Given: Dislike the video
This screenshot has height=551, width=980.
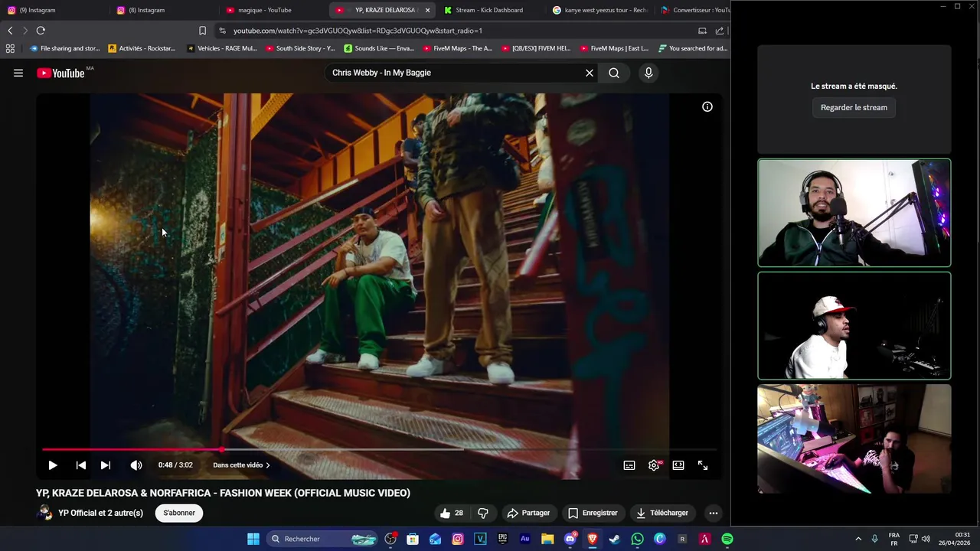Looking at the screenshot, I should coord(483,513).
